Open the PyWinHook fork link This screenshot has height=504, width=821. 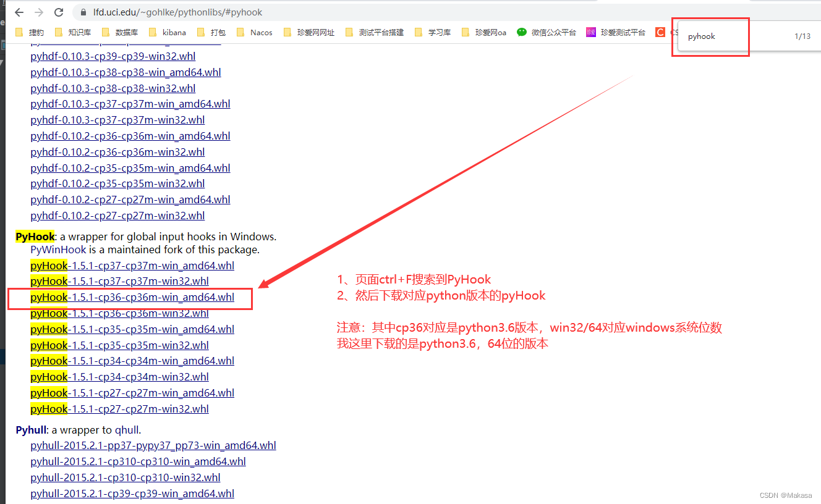[x=58, y=250]
